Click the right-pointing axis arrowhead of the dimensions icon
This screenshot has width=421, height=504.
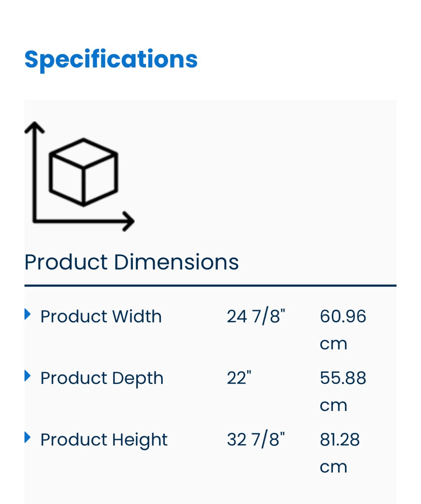pyautogui.click(x=129, y=221)
